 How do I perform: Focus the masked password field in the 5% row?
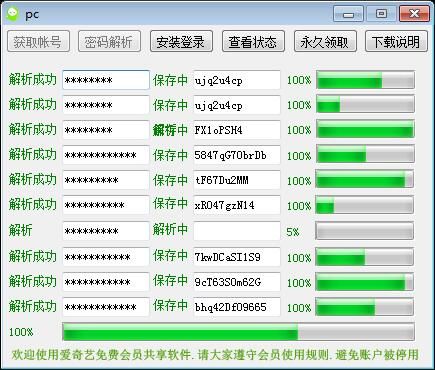click(x=106, y=231)
